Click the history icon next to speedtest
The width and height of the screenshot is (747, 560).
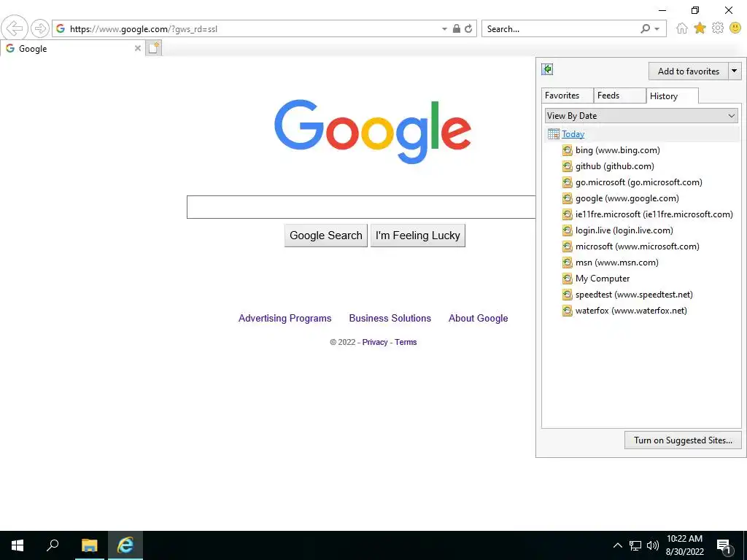pos(567,295)
